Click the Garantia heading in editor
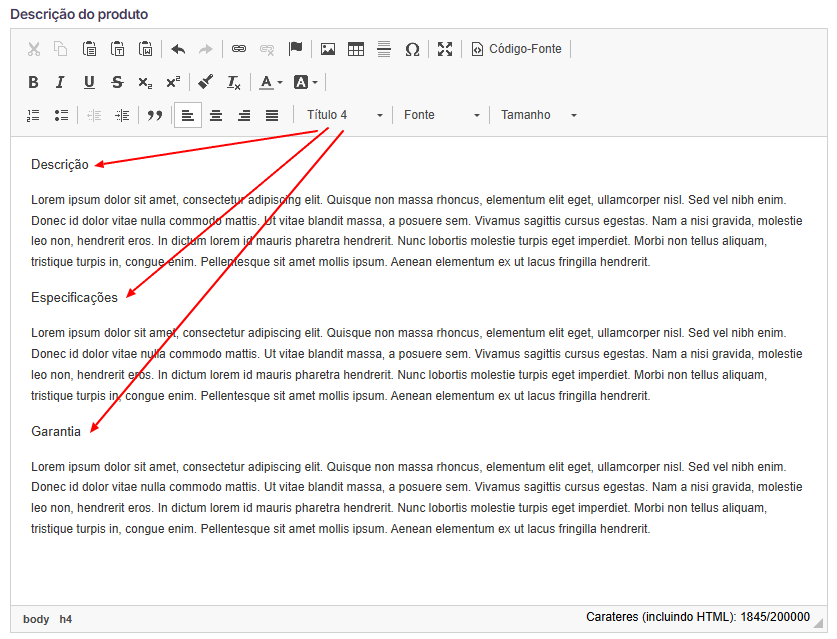The image size is (837, 639). pos(56,431)
